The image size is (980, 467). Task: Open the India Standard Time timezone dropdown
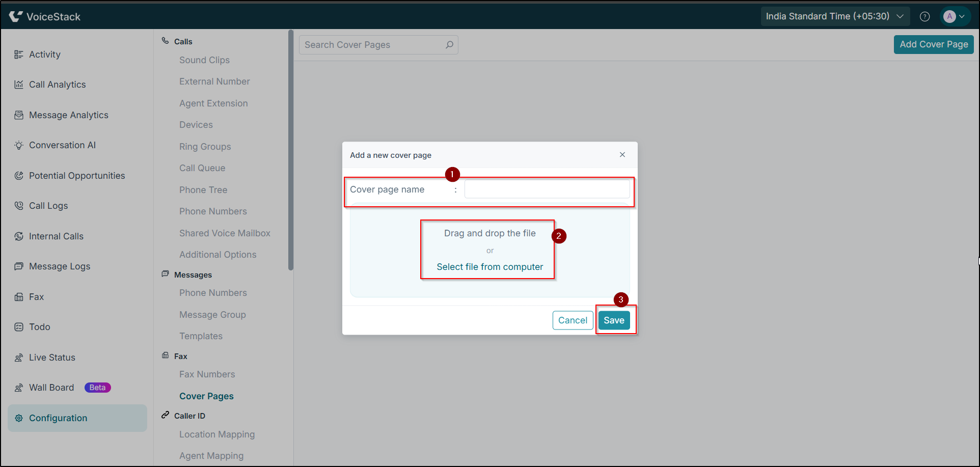(x=834, y=16)
